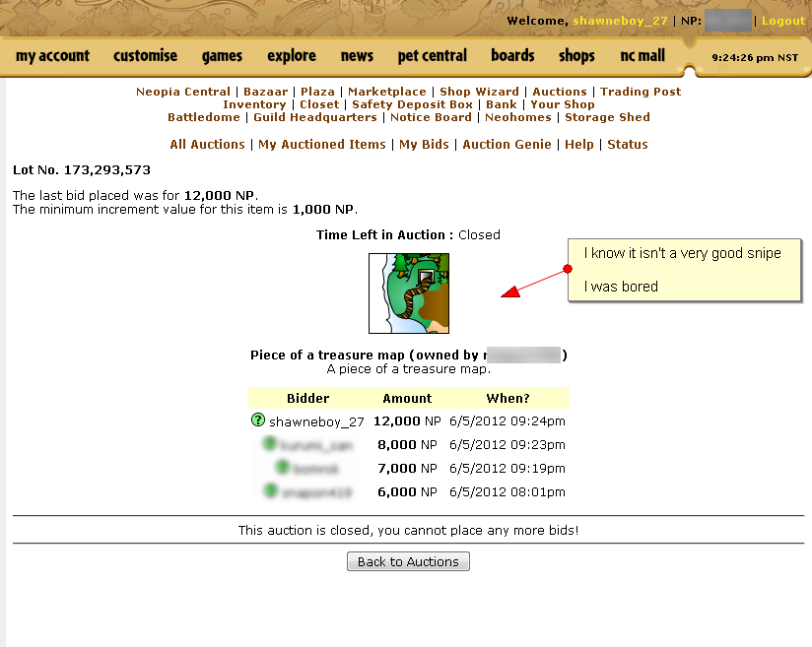Click the 6/5/2012 08:01pm timestamp
The image size is (812, 647).
click(507, 492)
